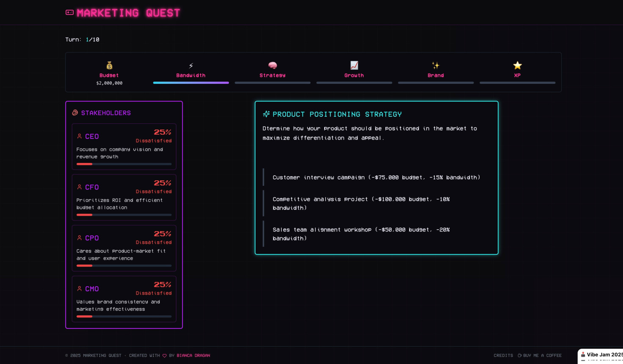Click the Product Positioning Strategy sparkle icon
Screen dimensions: 623x364
266,114
